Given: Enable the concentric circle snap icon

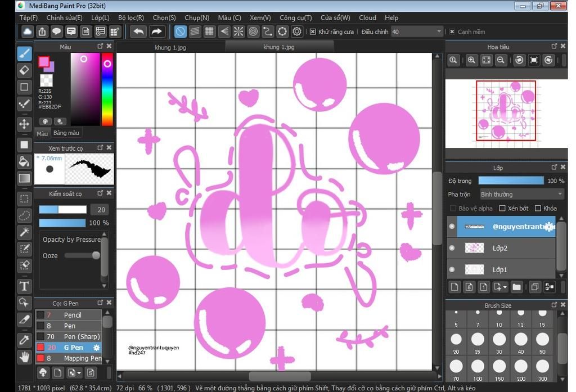Looking at the screenshot, I should coord(253,31).
